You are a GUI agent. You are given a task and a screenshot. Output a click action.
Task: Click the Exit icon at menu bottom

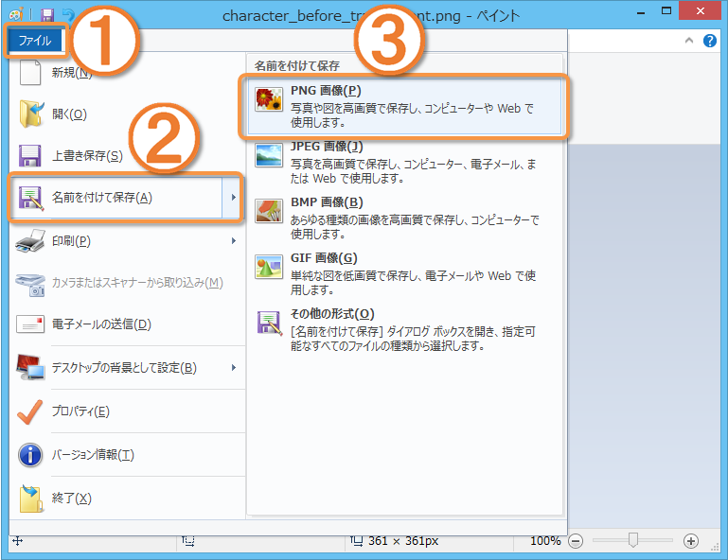[31, 498]
